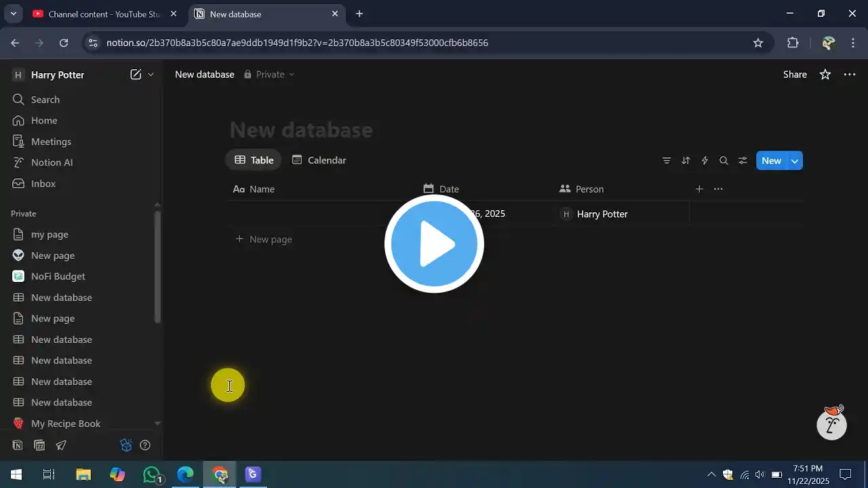Click the Harry Potter person cell
Screen dimensions: 868x488
(x=621, y=214)
